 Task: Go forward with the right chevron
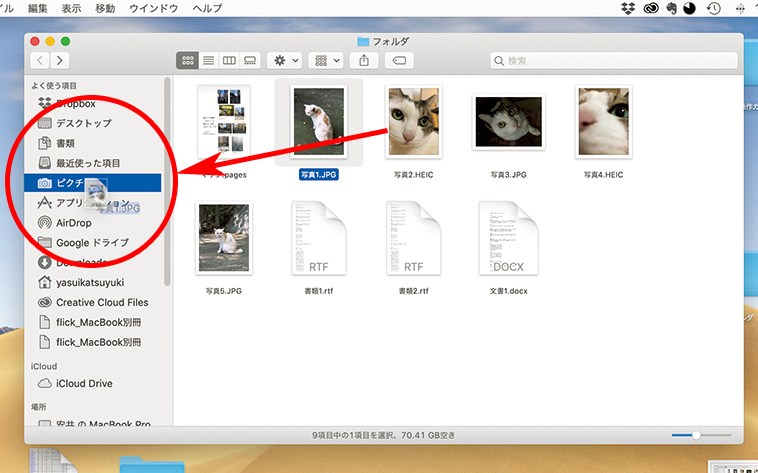tap(62, 61)
